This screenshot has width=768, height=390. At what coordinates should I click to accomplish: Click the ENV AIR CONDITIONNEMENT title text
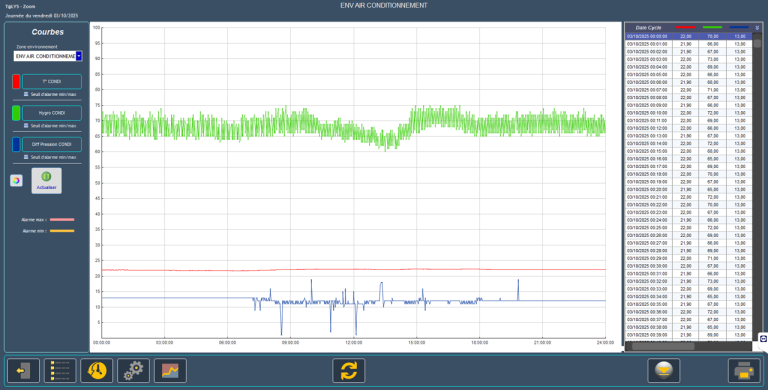click(x=384, y=5)
